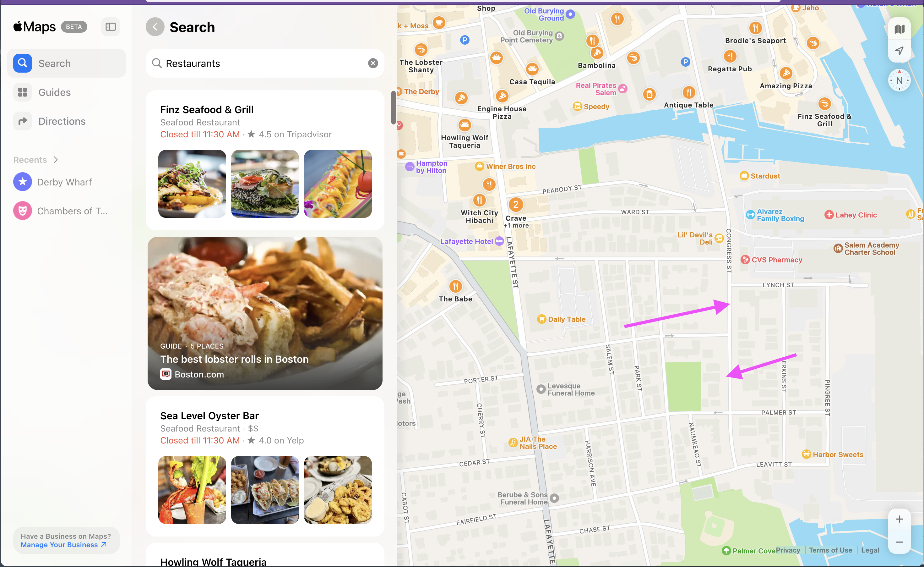Reset map orientation with the compass

point(899,80)
